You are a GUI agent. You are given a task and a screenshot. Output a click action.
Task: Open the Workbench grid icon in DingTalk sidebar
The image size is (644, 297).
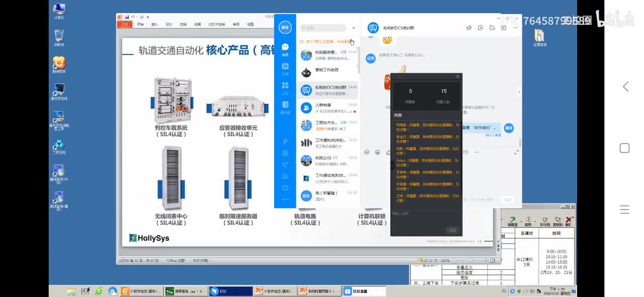(x=285, y=87)
